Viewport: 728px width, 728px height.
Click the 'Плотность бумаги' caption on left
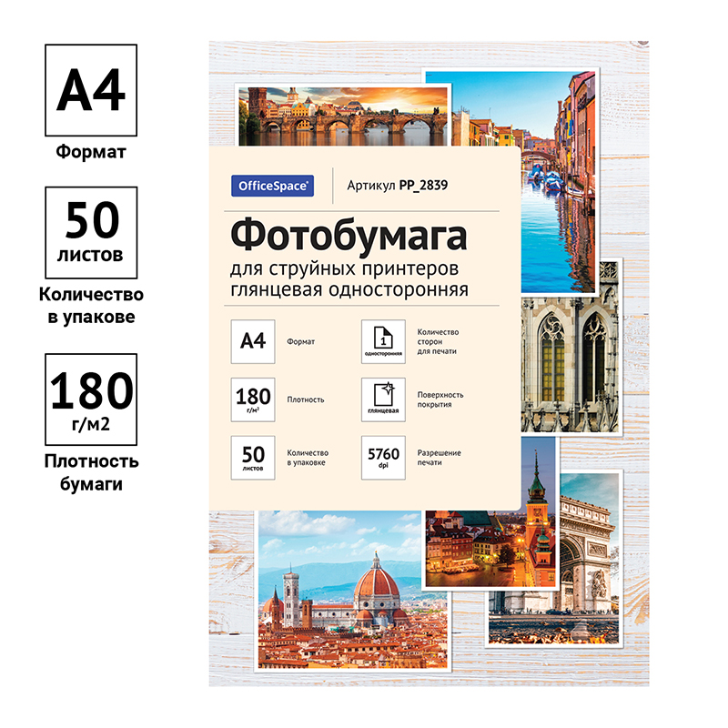click(x=90, y=470)
